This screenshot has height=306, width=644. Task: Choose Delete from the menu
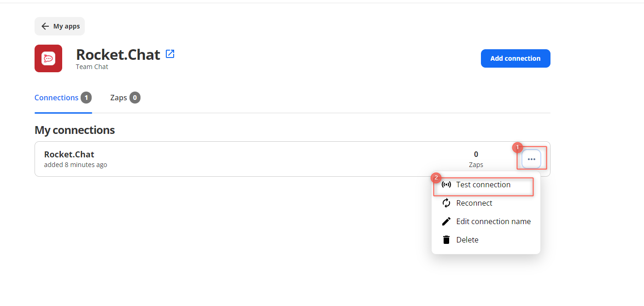point(467,240)
